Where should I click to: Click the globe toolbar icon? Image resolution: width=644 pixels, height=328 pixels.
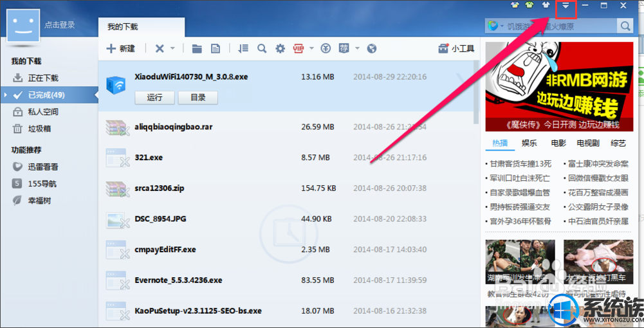pyautogui.click(x=372, y=48)
